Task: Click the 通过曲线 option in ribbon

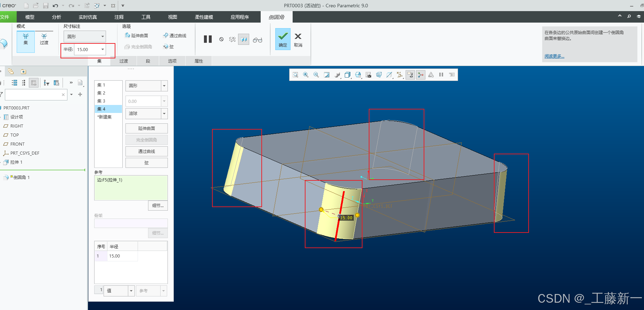Action: click(174, 35)
